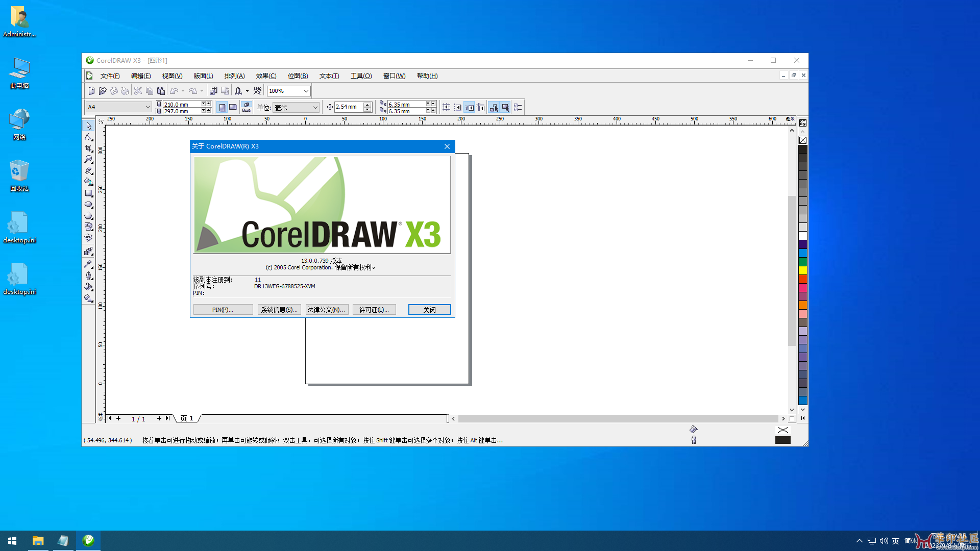980x551 pixels.
Task: Open the 文件(F) menu
Action: pyautogui.click(x=110, y=76)
